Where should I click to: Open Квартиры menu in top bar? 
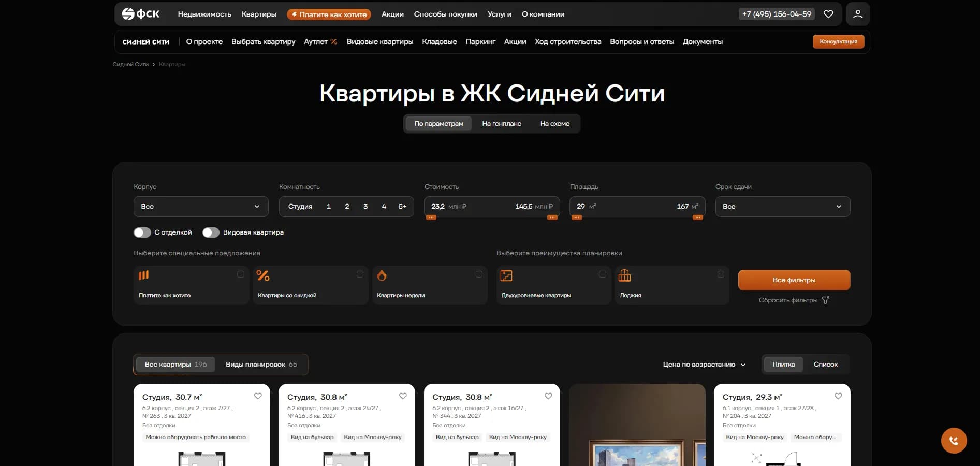[x=259, y=14]
